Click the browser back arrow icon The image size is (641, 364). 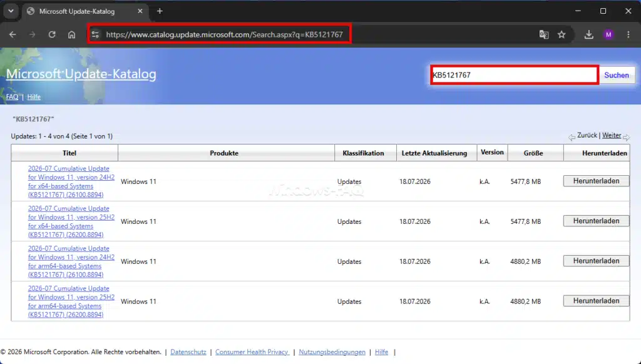(13, 35)
